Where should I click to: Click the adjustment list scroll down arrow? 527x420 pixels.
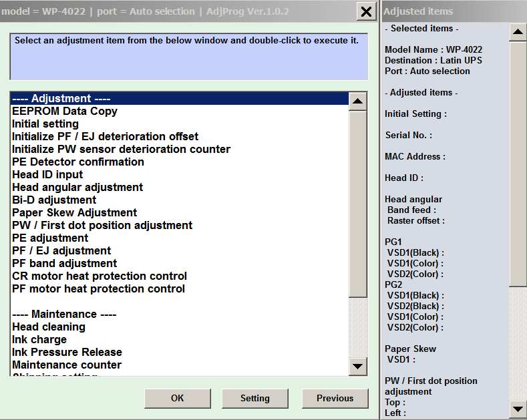357,366
